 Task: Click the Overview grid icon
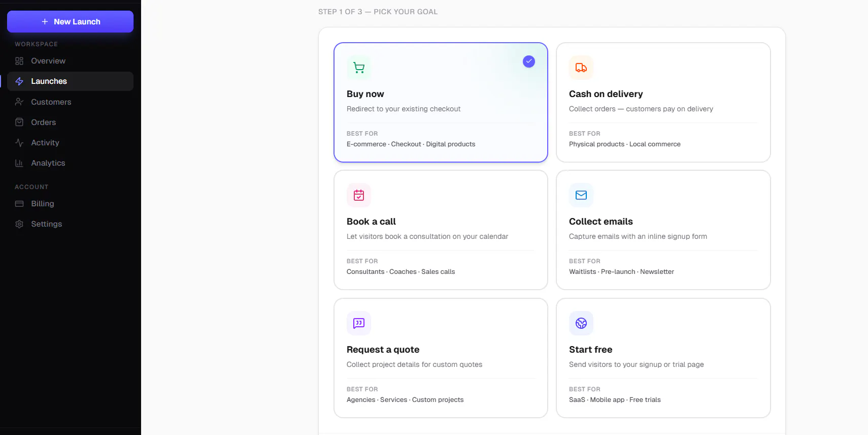pyautogui.click(x=19, y=61)
